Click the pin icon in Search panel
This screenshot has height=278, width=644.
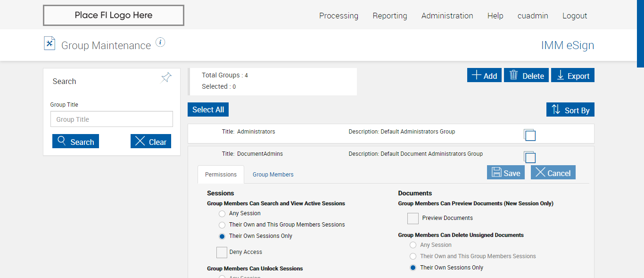(166, 78)
